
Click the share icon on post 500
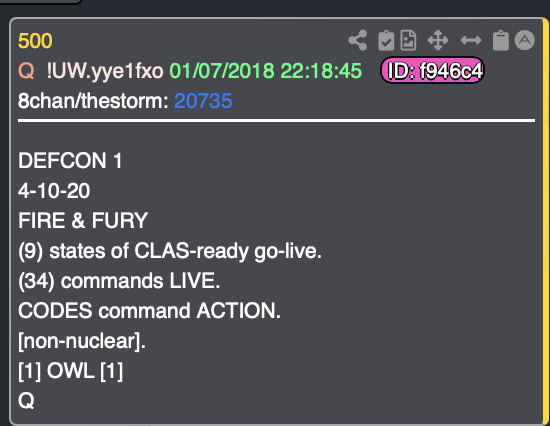pos(358,40)
